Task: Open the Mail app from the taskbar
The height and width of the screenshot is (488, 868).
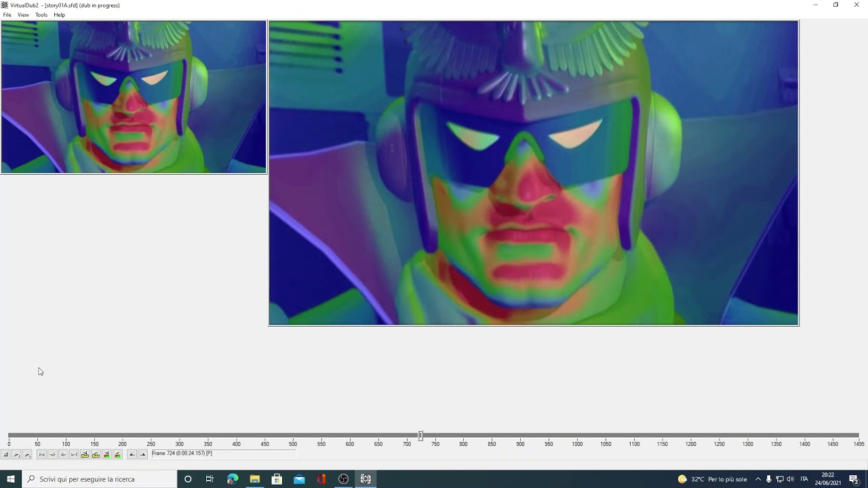Action: coord(299,479)
